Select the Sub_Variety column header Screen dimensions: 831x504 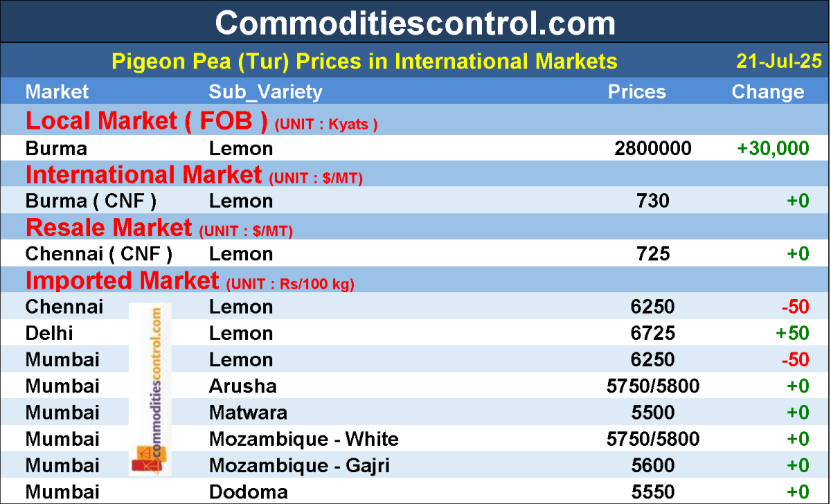(265, 92)
